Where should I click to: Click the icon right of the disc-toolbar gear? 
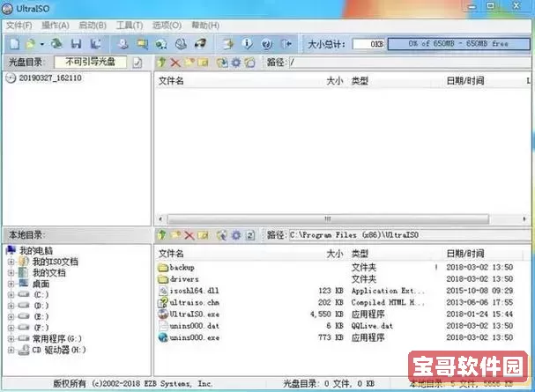(249, 63)
